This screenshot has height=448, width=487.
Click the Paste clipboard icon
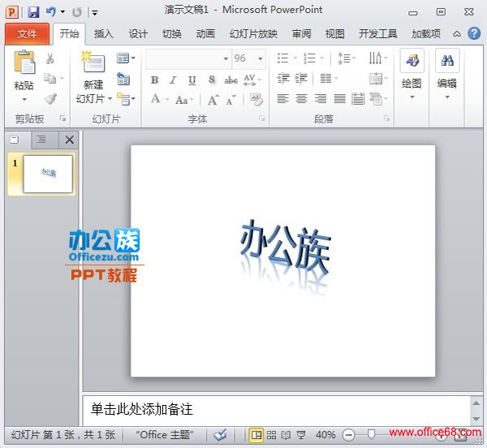[24, 62]
